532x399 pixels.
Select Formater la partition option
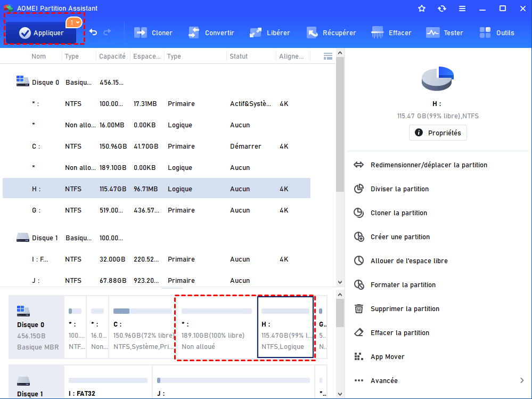(403, 285)
